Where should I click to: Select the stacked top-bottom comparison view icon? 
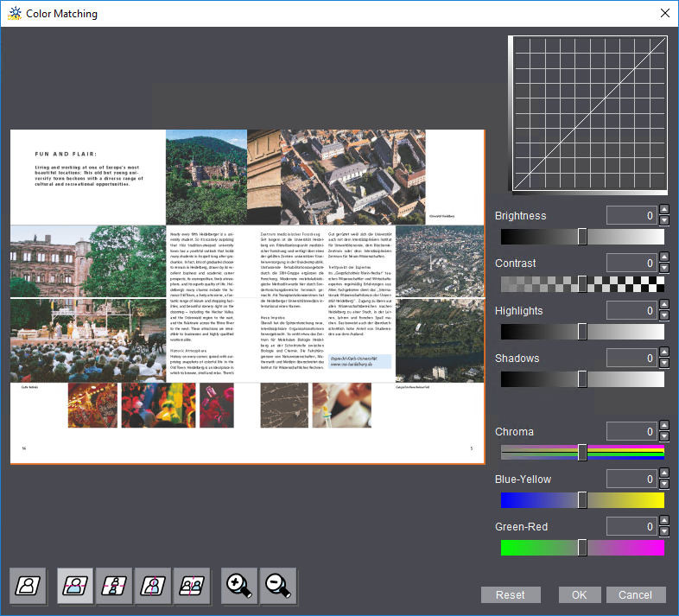tap(114, 586)
